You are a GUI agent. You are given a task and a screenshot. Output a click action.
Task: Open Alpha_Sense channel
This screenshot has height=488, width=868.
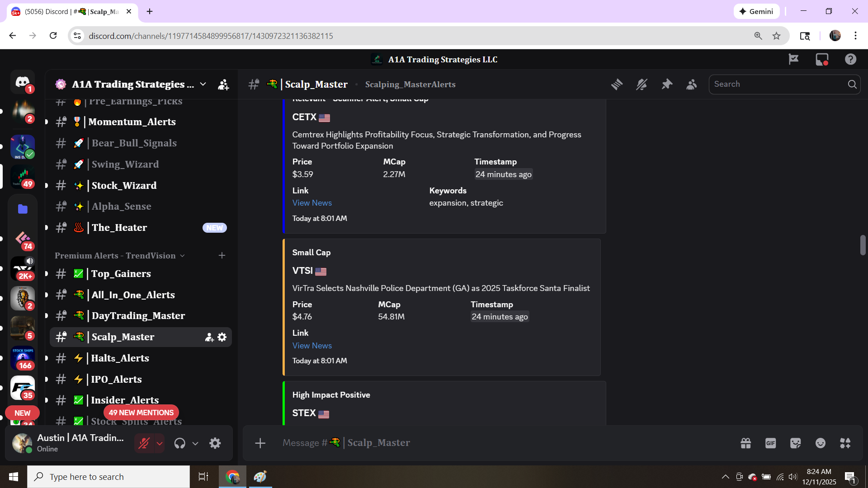141,206
